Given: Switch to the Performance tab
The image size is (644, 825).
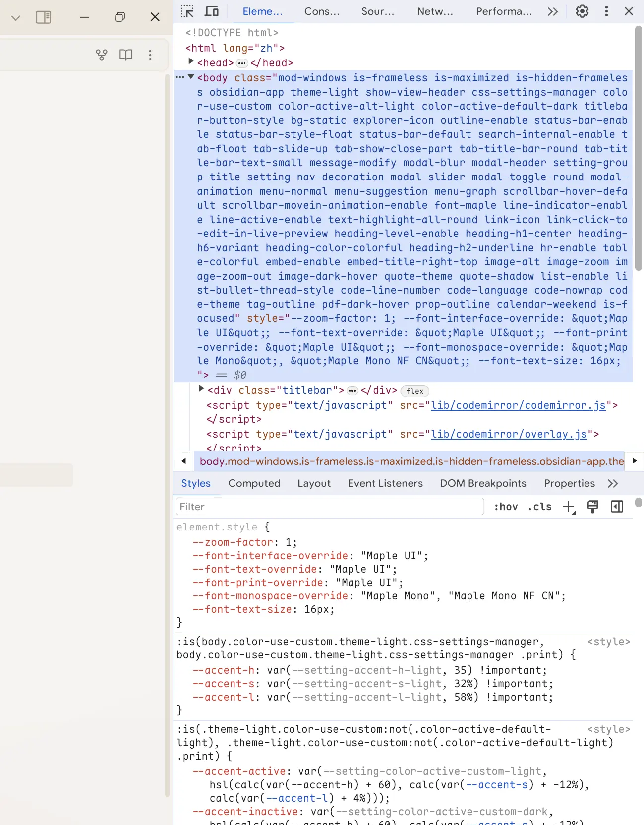Looking at the screenshot, I should pyautogui.click(x=504, y=11).
